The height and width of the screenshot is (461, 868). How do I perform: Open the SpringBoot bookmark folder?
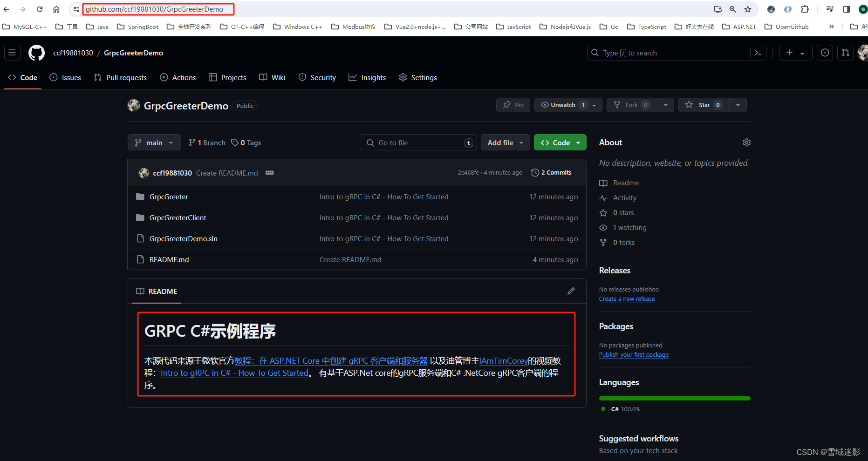tap(137, 27)
